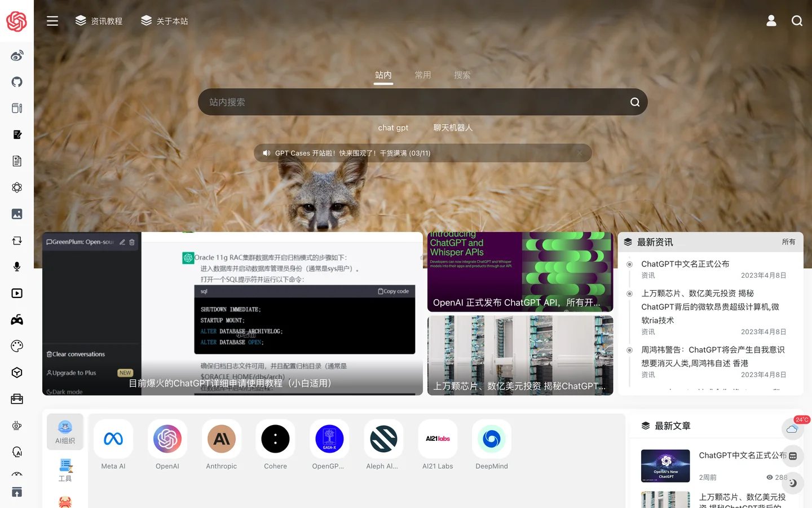Image resolution: width=812 pixels, height=508 pixels.
Task: Click the 站内搜索 input field
Action: tap(423, 102)
